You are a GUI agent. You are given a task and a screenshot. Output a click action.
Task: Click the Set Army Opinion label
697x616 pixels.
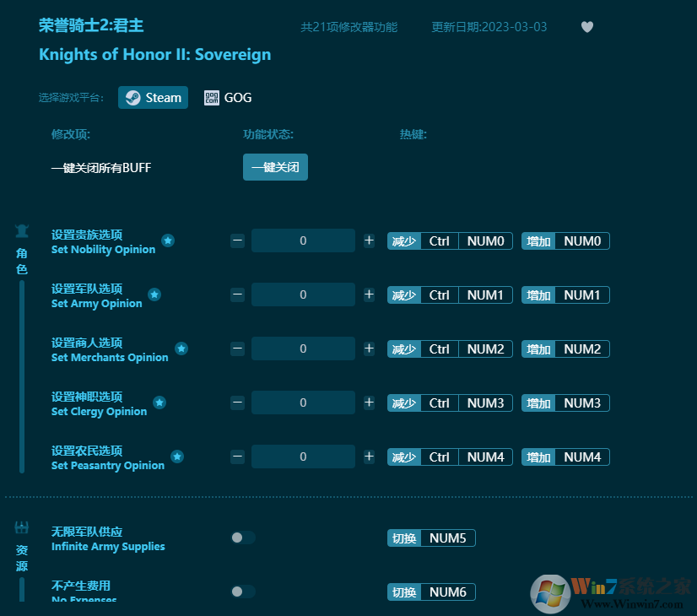coord(96,304)
